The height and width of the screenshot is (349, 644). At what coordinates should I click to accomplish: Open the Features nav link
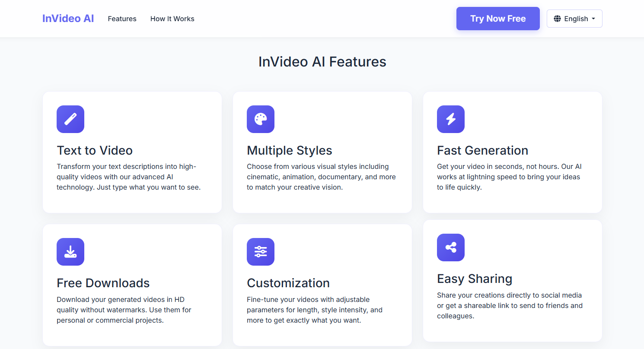(x=122, y=19)
